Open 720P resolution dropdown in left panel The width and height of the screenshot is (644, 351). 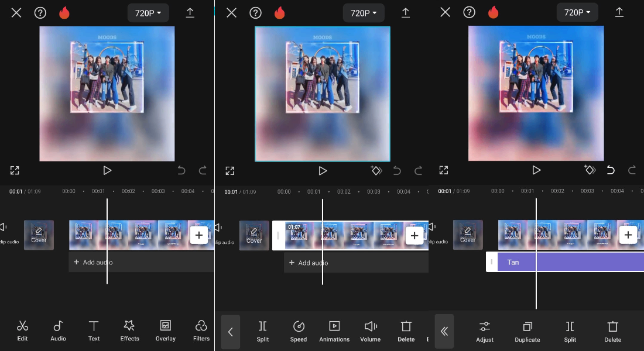[148, 13]
